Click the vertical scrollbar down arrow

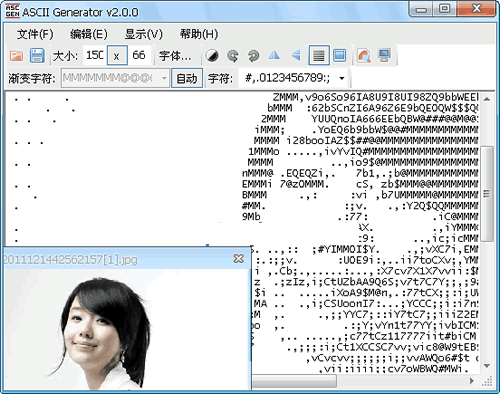pyautogui.click(x=487, y=366)
